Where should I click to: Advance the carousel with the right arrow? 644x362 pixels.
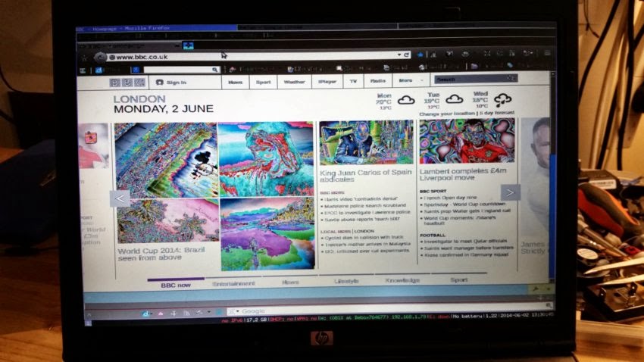[x=510, y=192]
